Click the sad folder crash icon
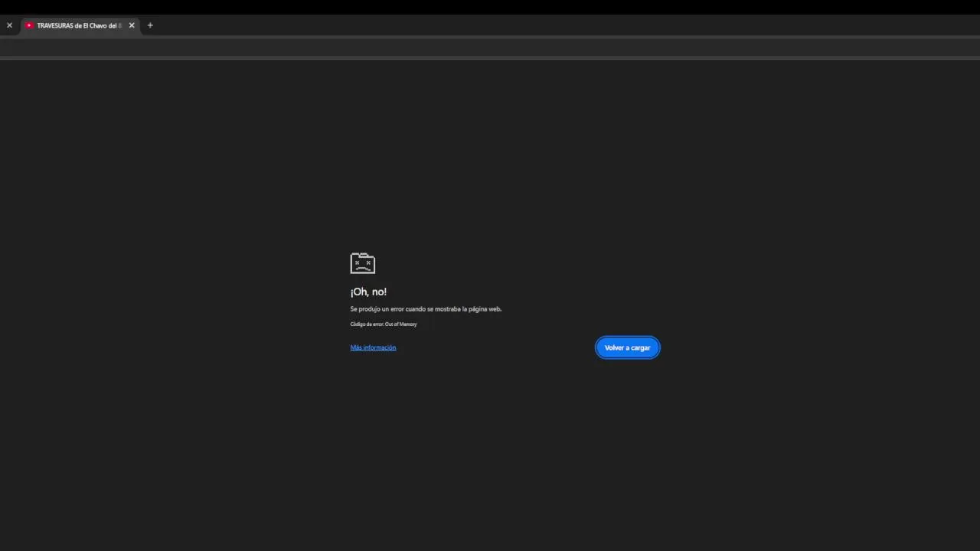The width and height of the screenshot is (980, 551). tap(363, 262)
